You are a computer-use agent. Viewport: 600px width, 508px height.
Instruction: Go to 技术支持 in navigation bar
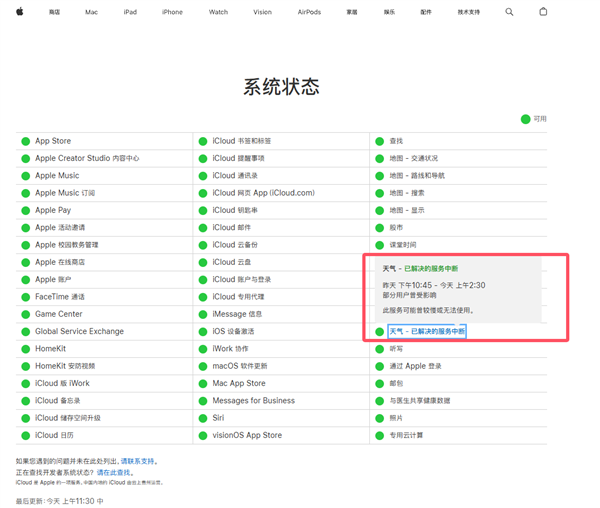tap(468, 12)
